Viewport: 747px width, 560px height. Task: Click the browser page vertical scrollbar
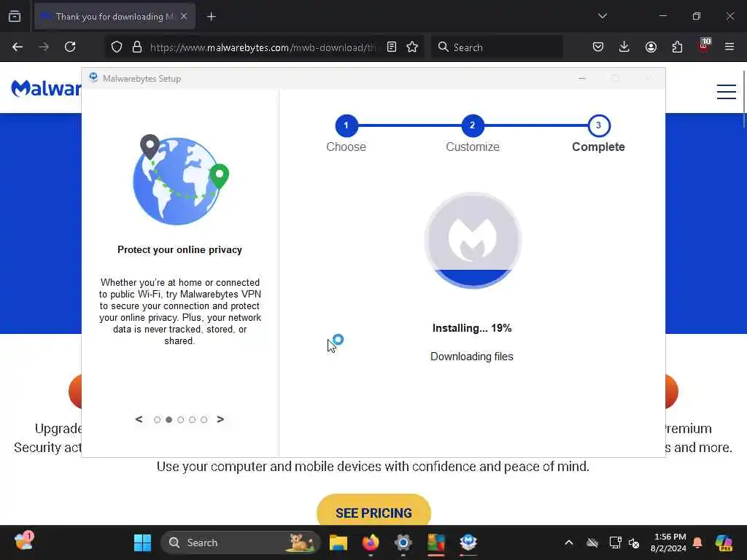click(744, 99)
